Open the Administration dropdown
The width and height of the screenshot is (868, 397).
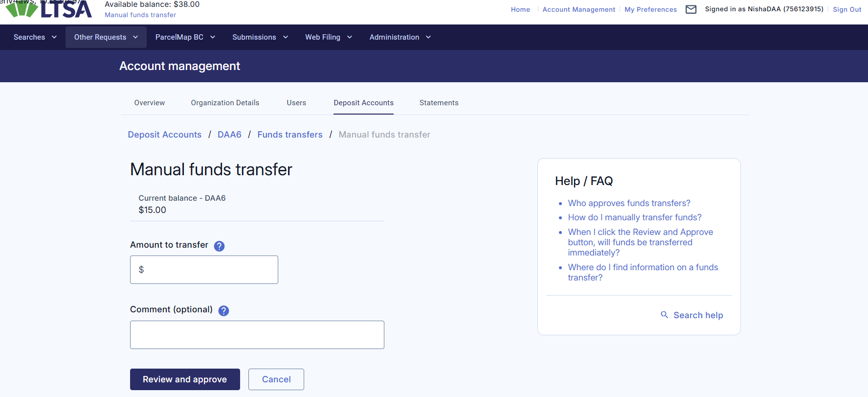[x=400, y=37]
